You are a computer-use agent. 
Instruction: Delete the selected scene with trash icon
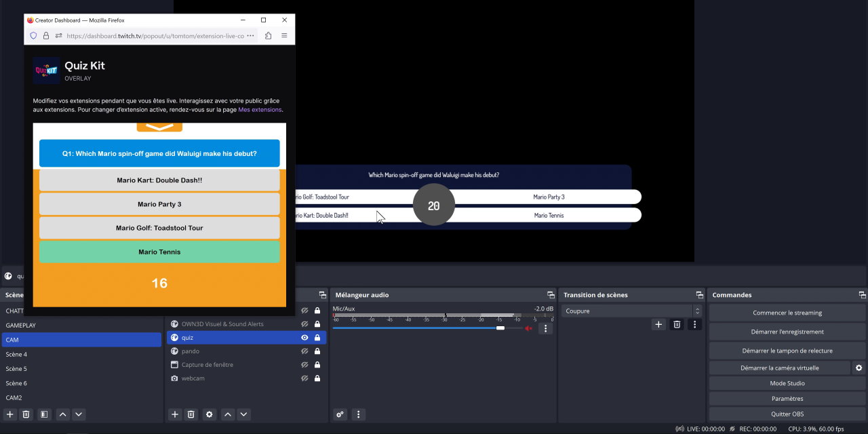click(26, 414)
